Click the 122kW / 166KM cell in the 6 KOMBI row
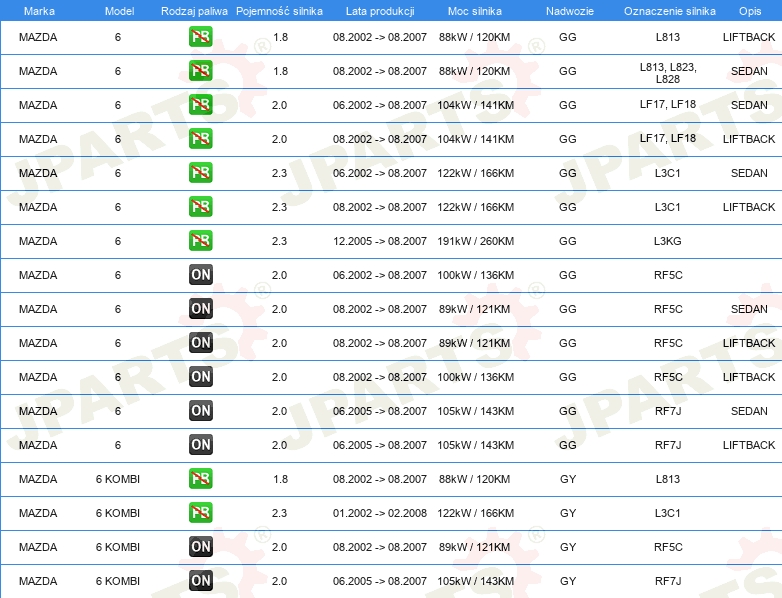This screenshot has height=598, width=782. coord(475,513)
